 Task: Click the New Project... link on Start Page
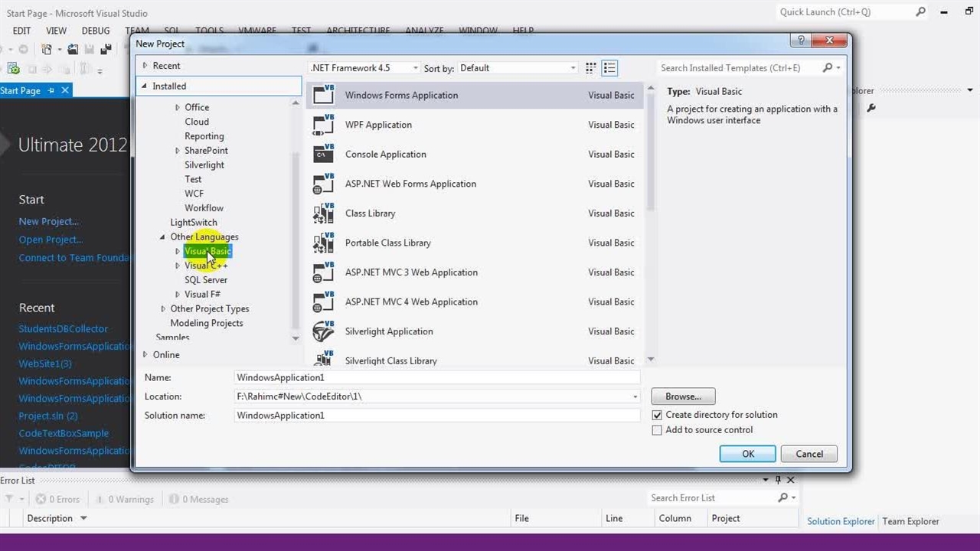[x=48, y=221]
